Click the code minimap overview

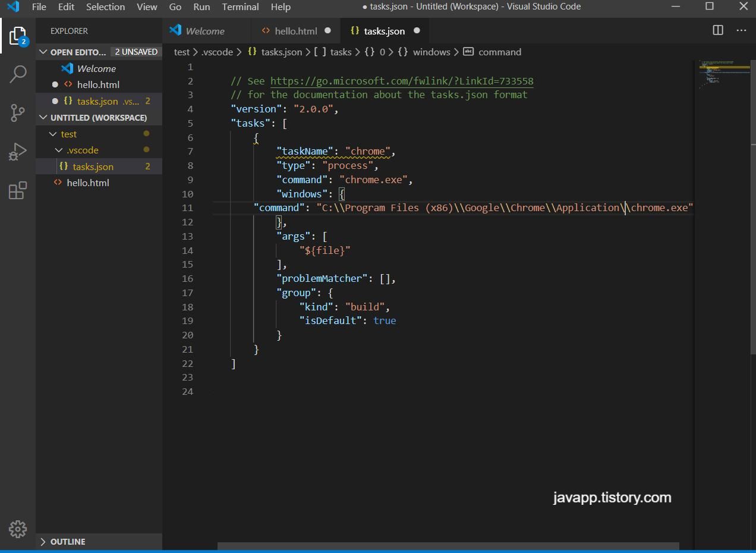click(724, 75)
